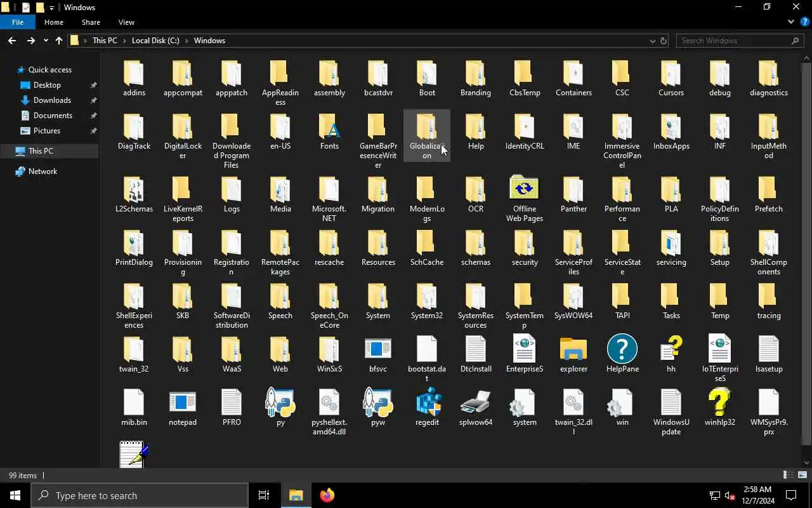Click the taskbar search box

(x=140, y=495)
